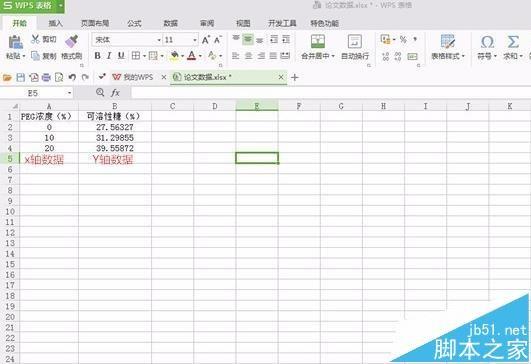Open the Data (数据) ribbon tab

[170, 23]
